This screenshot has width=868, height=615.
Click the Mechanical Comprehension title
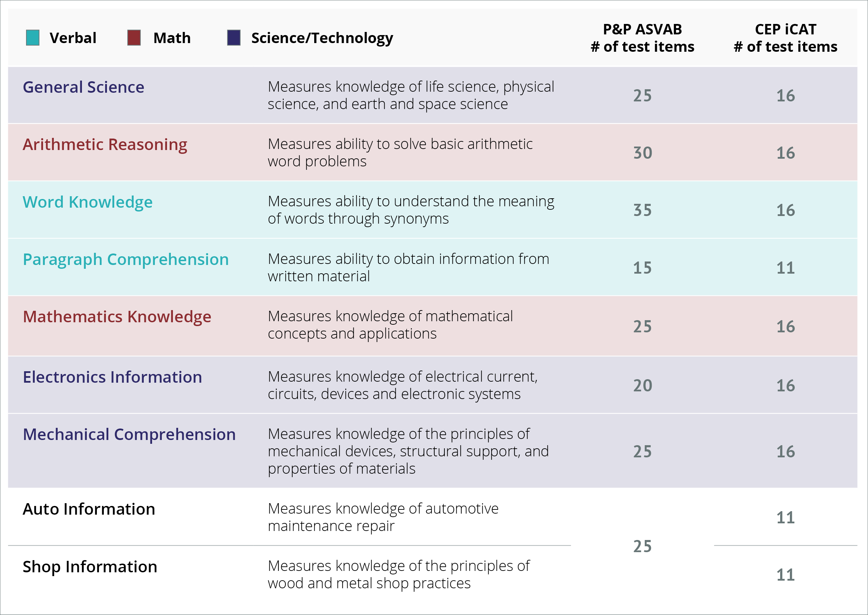[129, 435]
